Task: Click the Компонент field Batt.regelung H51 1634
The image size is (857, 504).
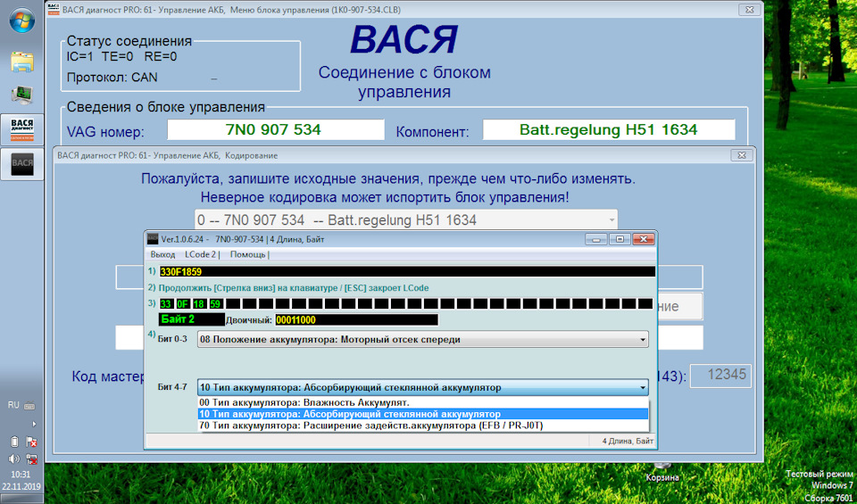Action: click(608, 130)
